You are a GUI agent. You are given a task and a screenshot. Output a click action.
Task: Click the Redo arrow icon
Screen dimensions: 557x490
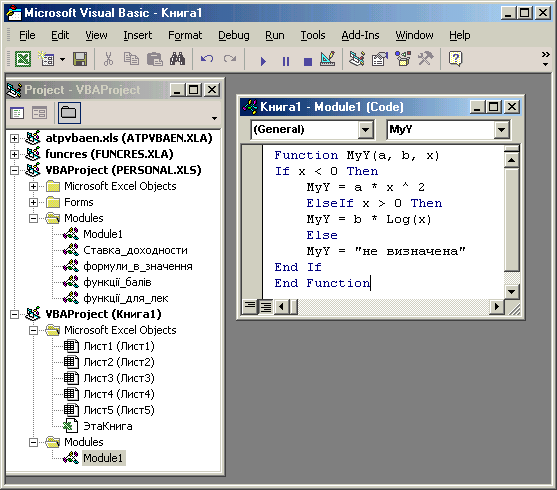pos(230,59)
